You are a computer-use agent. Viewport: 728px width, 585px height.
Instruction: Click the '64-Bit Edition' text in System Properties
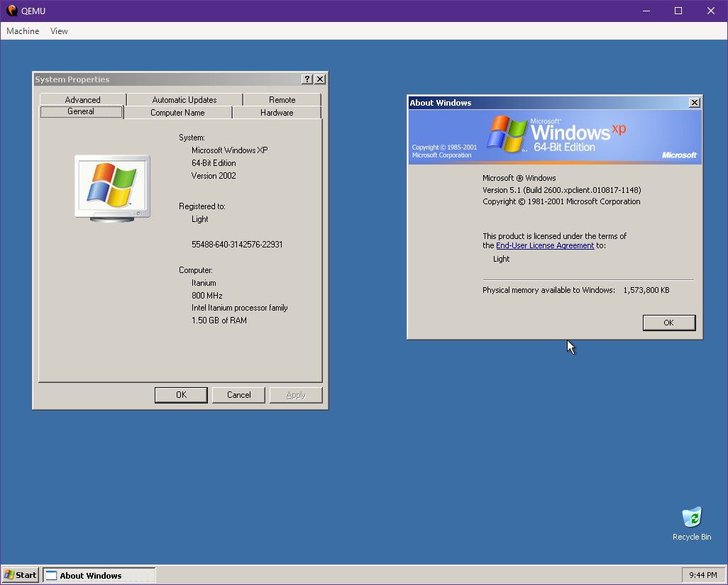coord(214,163)
